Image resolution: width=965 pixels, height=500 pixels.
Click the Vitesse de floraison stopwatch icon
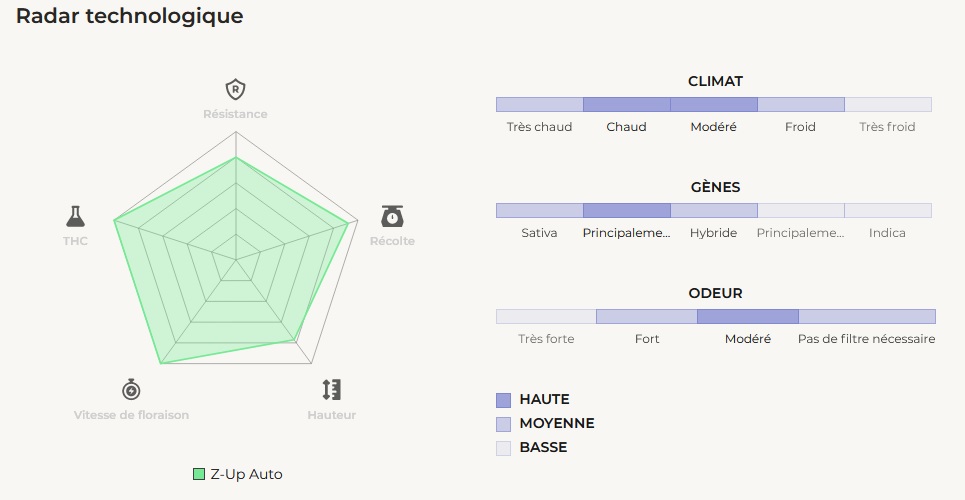pos(131,389)
